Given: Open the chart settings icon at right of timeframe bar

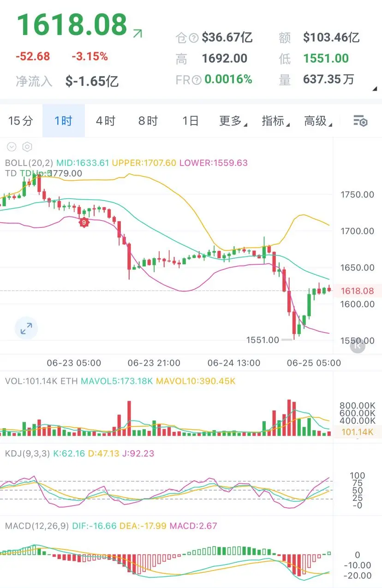Looking at the screenshot, I should [x=360, y=121].
